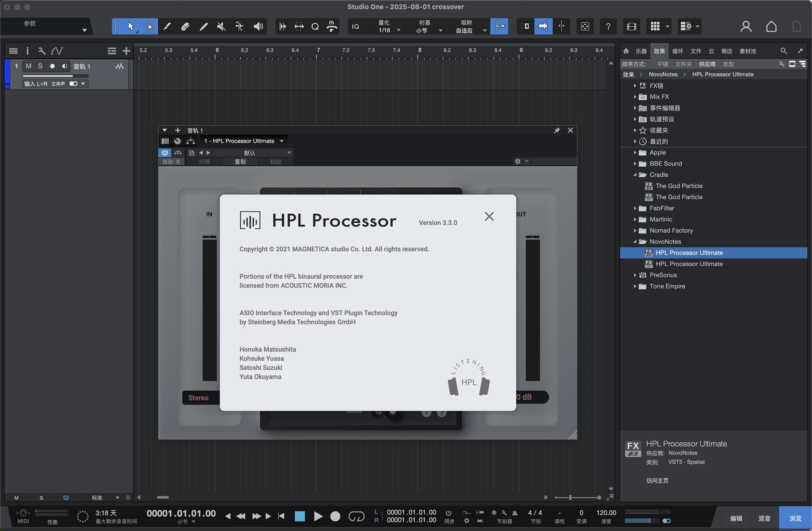Click the 浏览 browse button
This screenshot has height=531, width=812.
click(x=795, y=518)
